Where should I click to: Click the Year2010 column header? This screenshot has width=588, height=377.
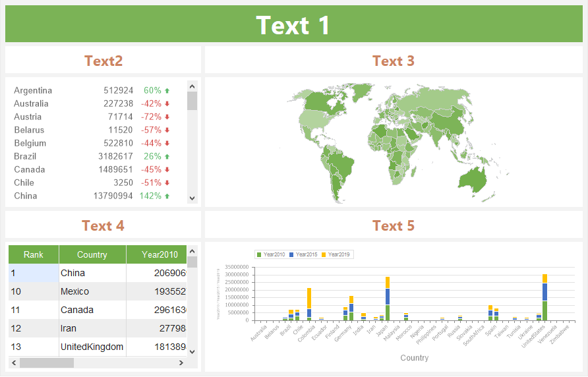[156, 255]
